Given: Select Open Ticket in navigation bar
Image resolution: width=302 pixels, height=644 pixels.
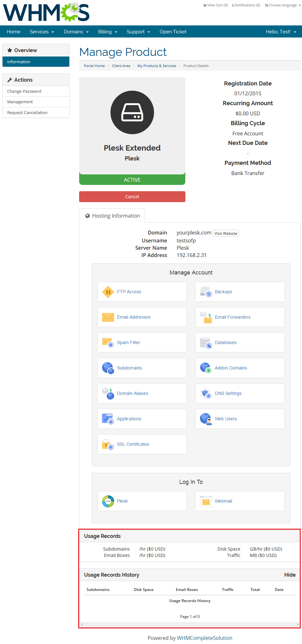Looking at the screenshot, I should (x=173, y=32).
